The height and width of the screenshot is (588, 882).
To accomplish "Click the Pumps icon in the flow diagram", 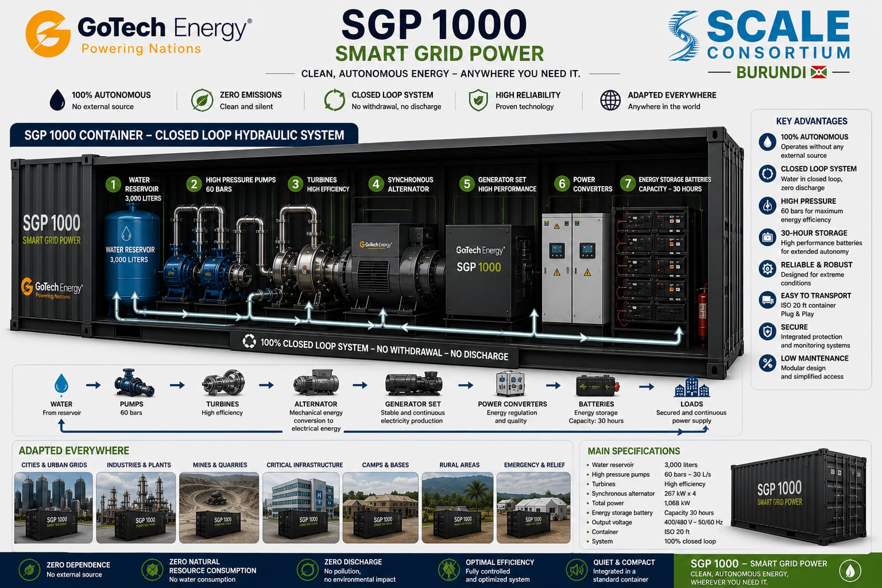I will (x=134, y=384).
